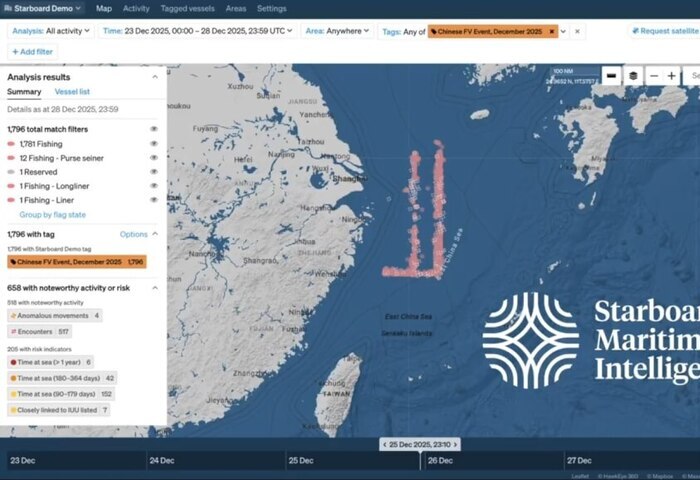
Task: Toggle visibility of 1,781 Fishing vessels
Action: click(153, 144)
